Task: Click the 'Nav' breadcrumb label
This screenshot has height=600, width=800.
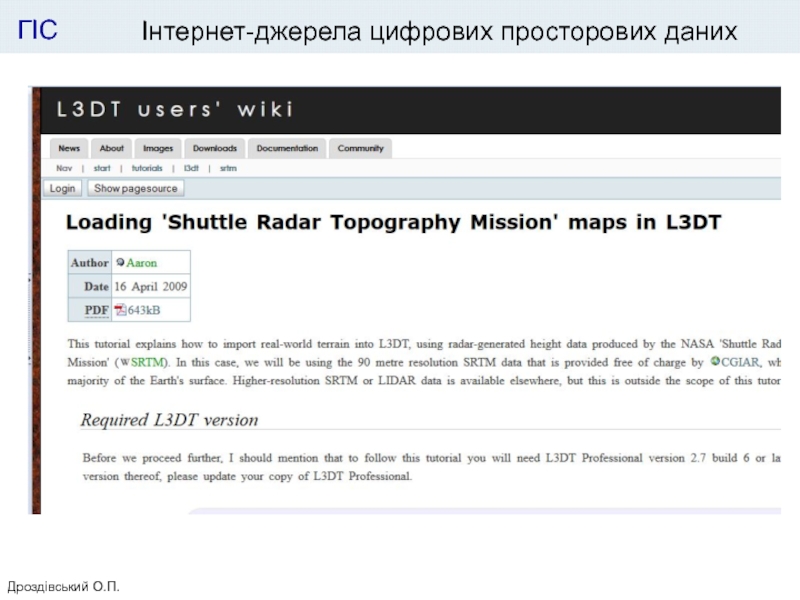Action: 64,168
